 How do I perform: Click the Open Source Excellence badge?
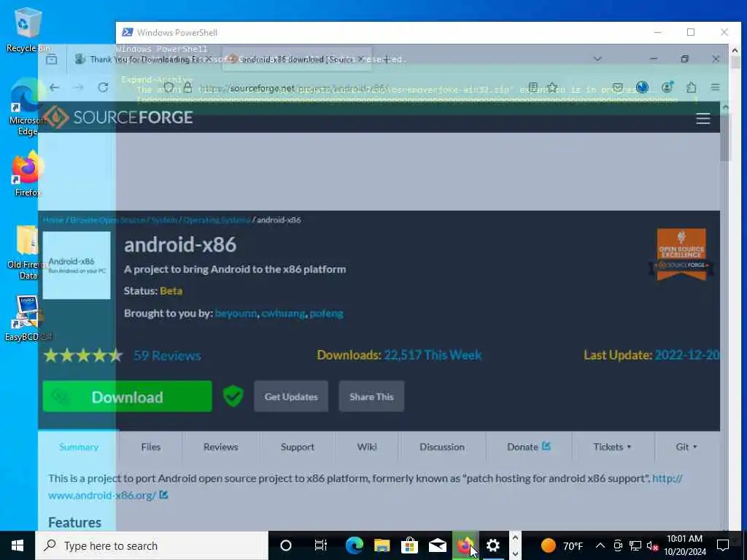click(x=681, y=254)
